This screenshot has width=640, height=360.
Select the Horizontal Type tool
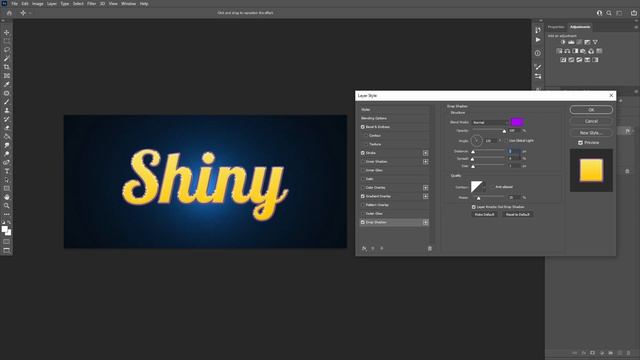7,171
